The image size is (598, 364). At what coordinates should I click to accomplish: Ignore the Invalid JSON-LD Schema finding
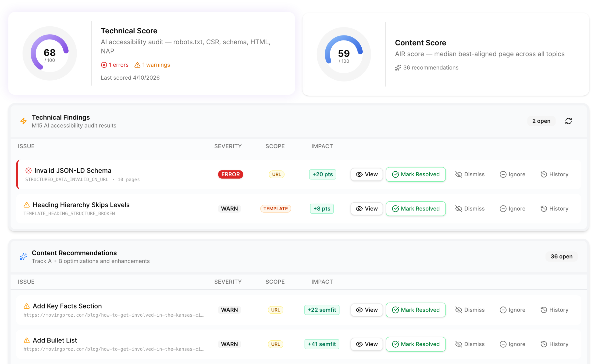513,174
